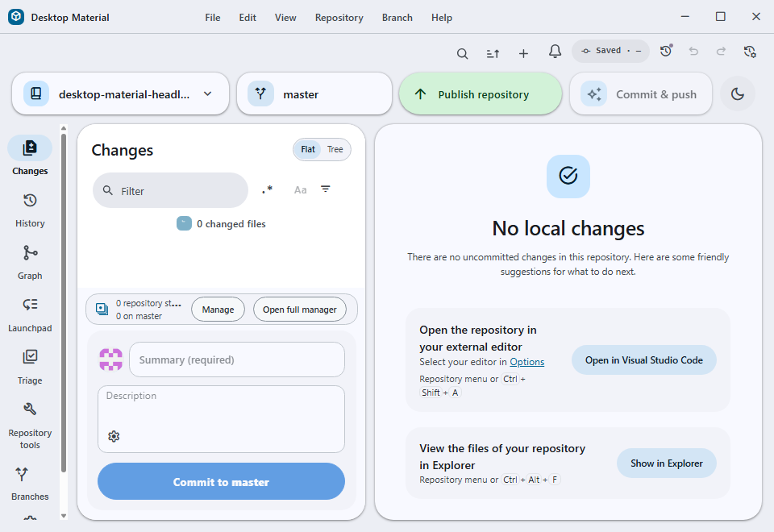
Task: Open the File menu
Action: [x=213, y=17]
